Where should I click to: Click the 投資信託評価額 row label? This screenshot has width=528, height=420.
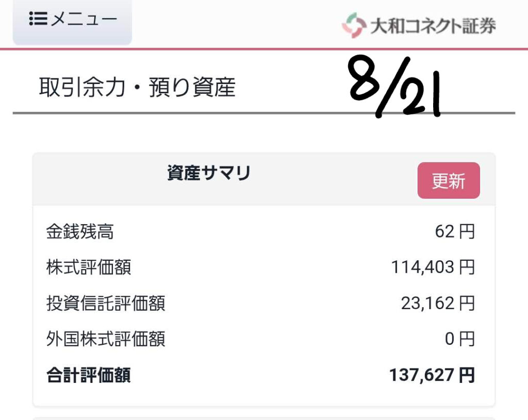[106, 304]
